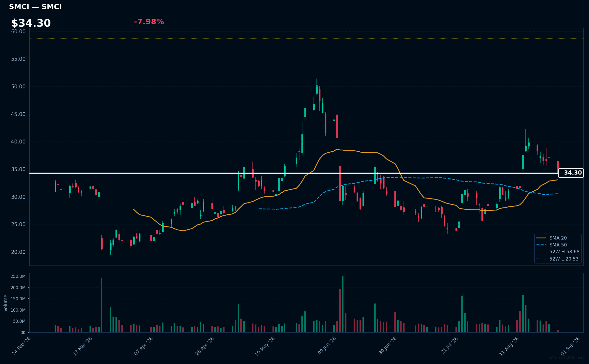Click the 19 May '26 date label

coord(265,346)
